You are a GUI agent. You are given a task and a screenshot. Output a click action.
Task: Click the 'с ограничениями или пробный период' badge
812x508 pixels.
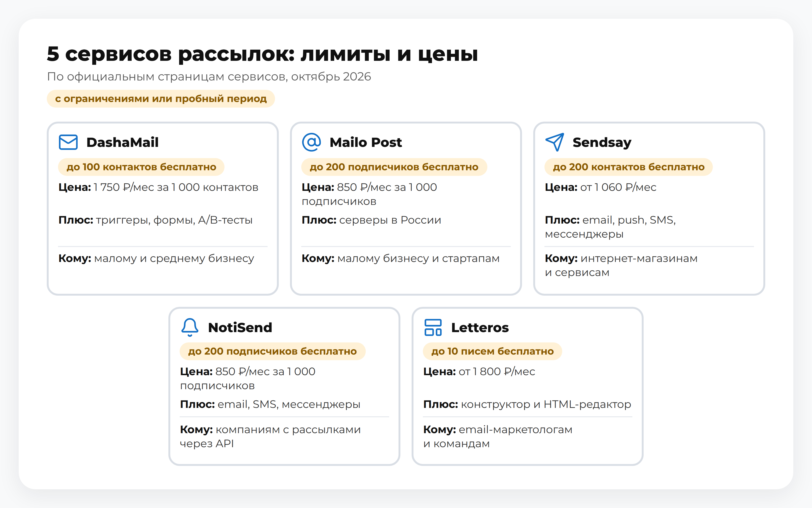(161, 99)
